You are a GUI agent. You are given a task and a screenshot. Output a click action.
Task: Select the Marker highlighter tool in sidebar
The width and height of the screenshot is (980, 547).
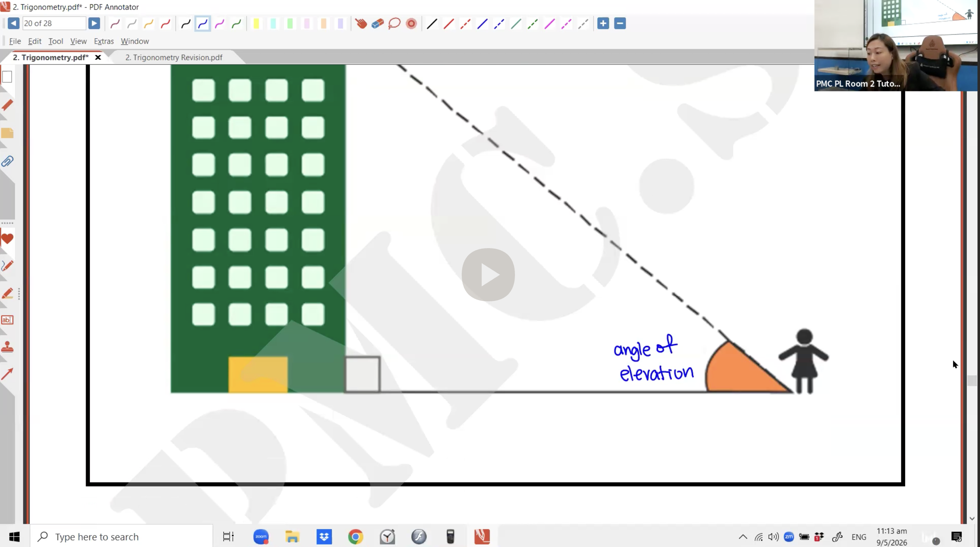(x=7, y=293)
